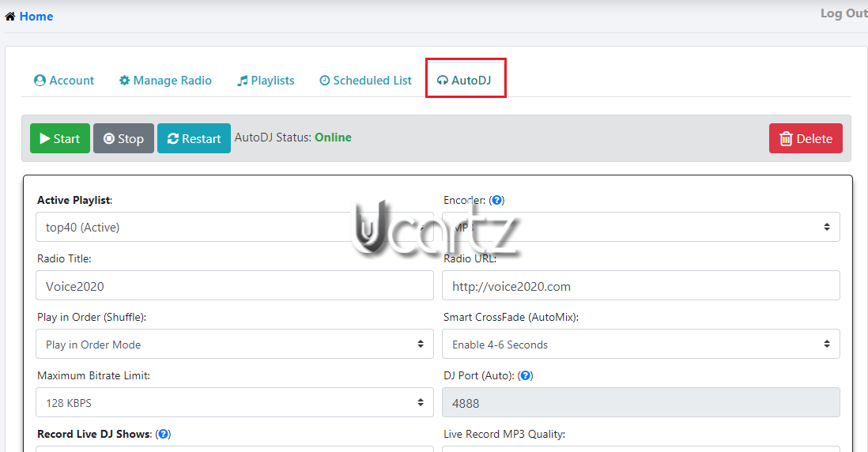This screenshot has width=868, height=452.
Task: Switch to the Account tab
Action: 64,81
